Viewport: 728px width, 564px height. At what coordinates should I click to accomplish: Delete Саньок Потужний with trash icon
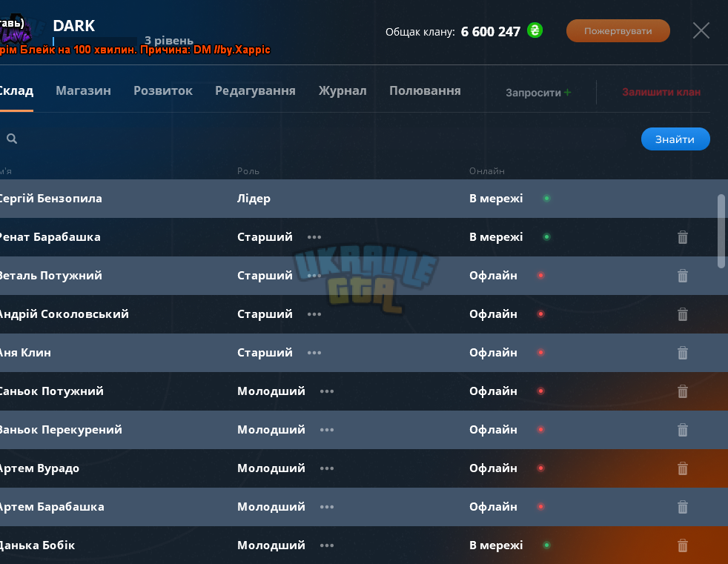pos(683,391)
